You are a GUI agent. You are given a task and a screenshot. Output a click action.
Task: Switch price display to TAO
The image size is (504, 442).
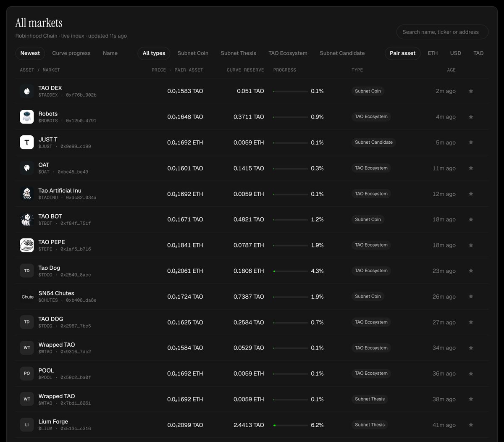pos(478,53)
